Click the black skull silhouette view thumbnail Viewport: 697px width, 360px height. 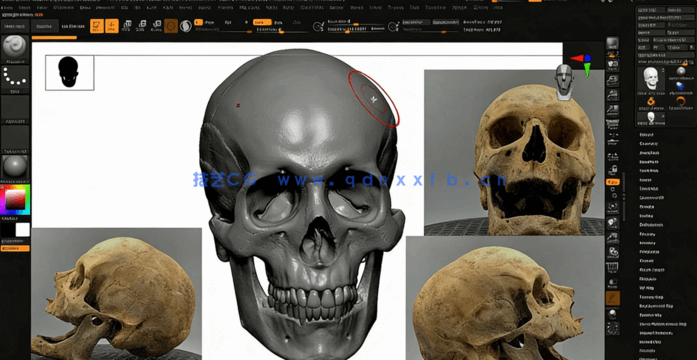tap(69, 72)
